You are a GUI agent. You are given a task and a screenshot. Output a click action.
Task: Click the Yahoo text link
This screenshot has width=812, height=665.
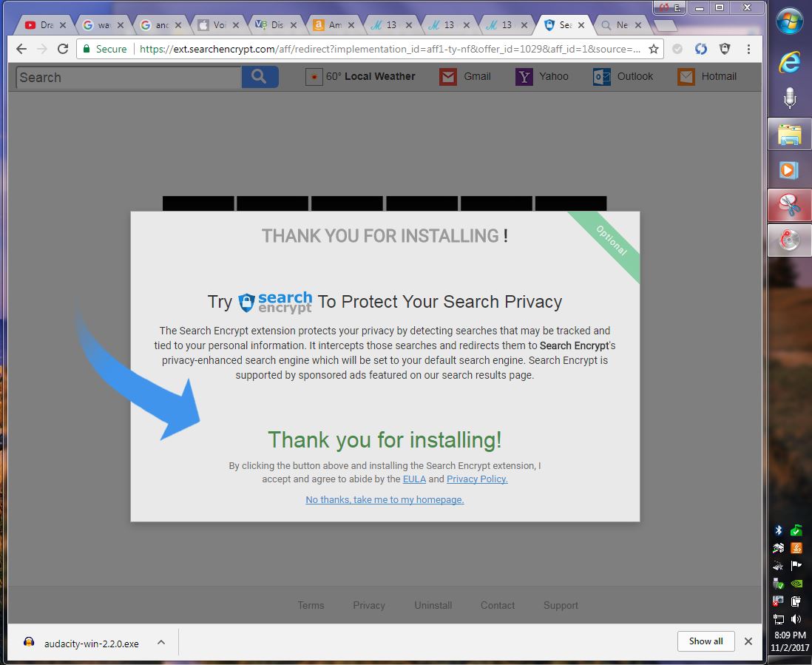coord(554,76)
